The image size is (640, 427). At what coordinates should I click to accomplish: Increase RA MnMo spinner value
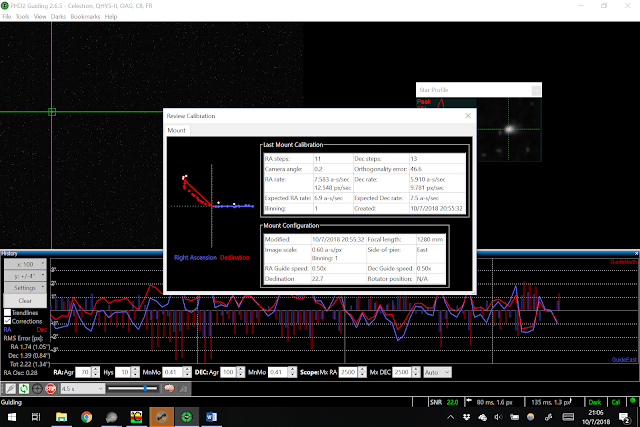(x=187, y=369)
